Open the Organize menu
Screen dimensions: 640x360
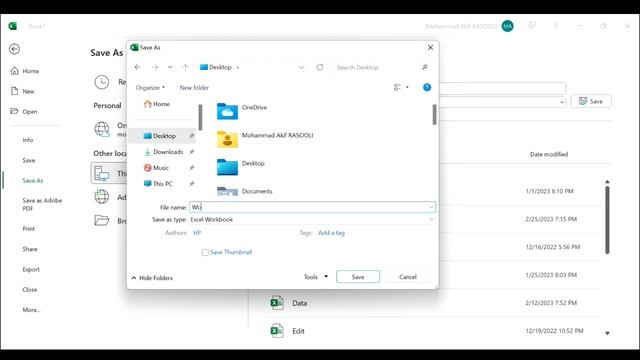pos(150,87)
